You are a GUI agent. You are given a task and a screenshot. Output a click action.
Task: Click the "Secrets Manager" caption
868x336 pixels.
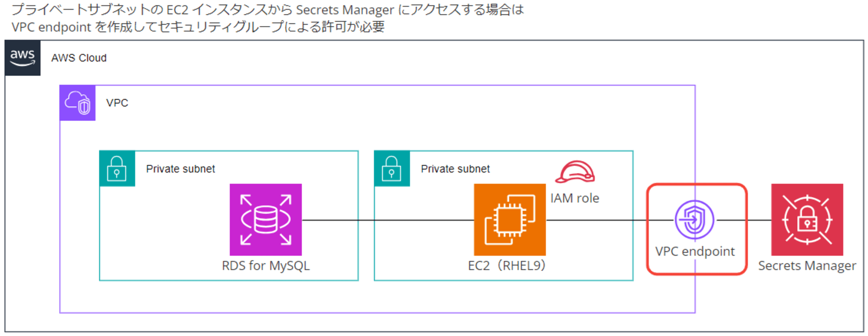tap(807, 266)
